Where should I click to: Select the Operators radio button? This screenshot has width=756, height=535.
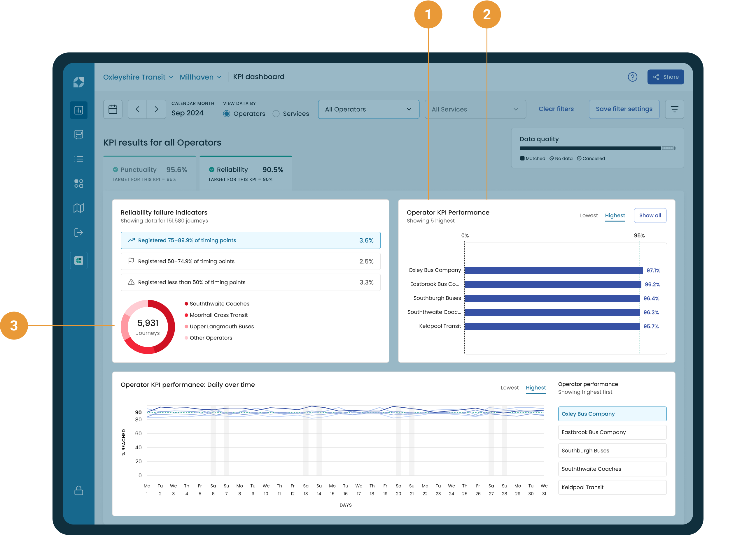point(227,113)
